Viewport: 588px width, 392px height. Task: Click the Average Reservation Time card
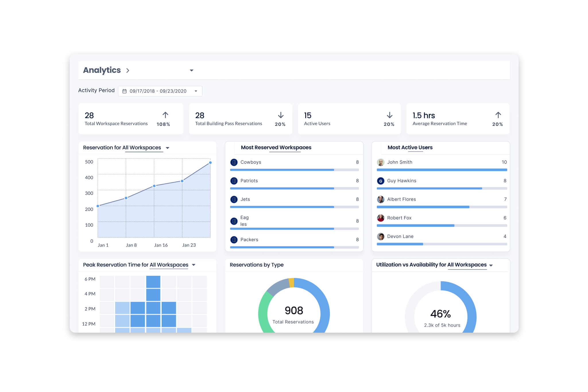tap(458, 119)
